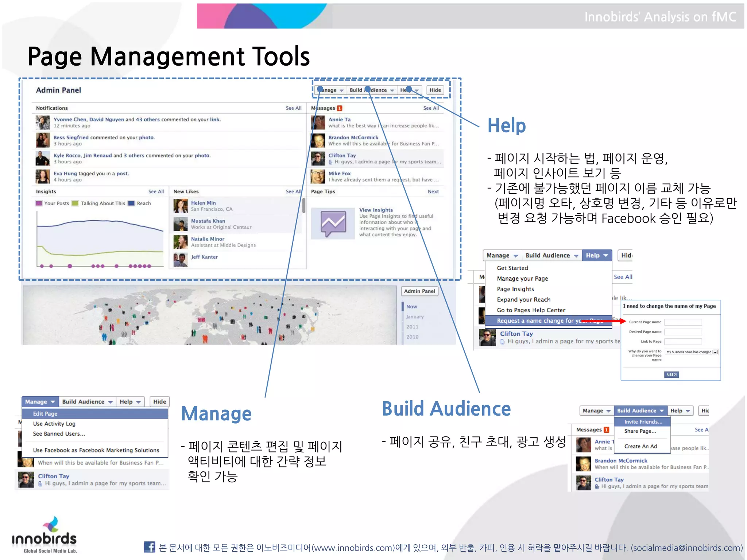747x560 pixels.
Task: Click the Talking About This green legend swatch
Action: [x=75, y=203]
